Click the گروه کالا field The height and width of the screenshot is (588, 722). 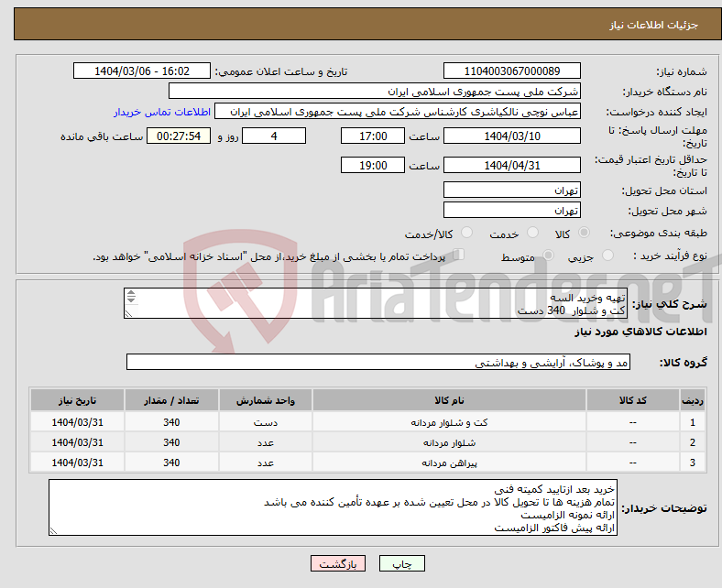(378, 362)
